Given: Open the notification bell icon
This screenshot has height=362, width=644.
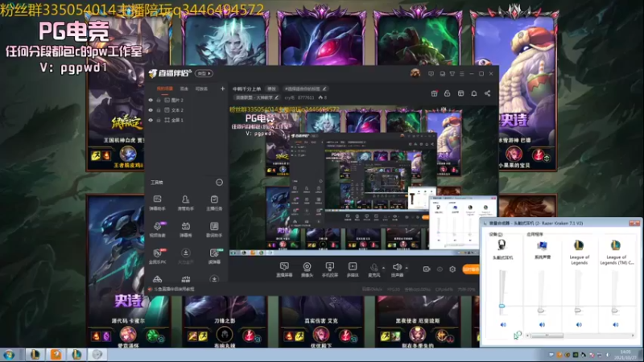Looking at the screenshot, I should tap(474, 93).
